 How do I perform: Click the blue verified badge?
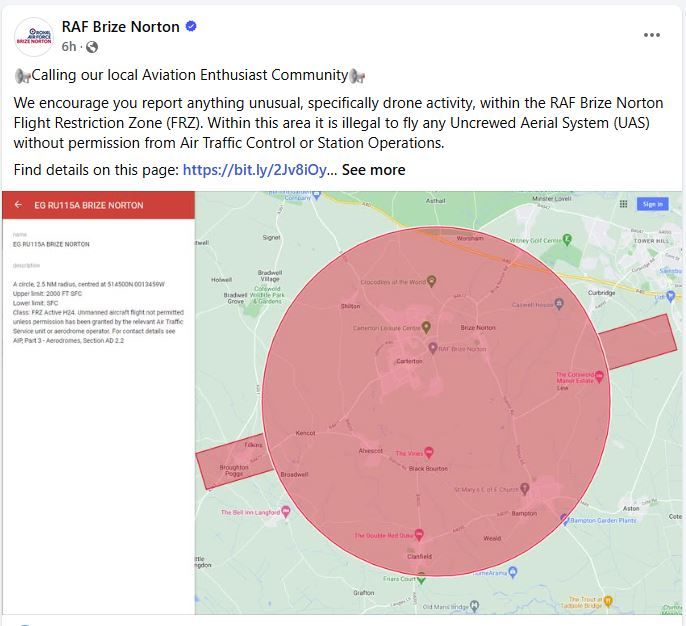click(191, 27)
